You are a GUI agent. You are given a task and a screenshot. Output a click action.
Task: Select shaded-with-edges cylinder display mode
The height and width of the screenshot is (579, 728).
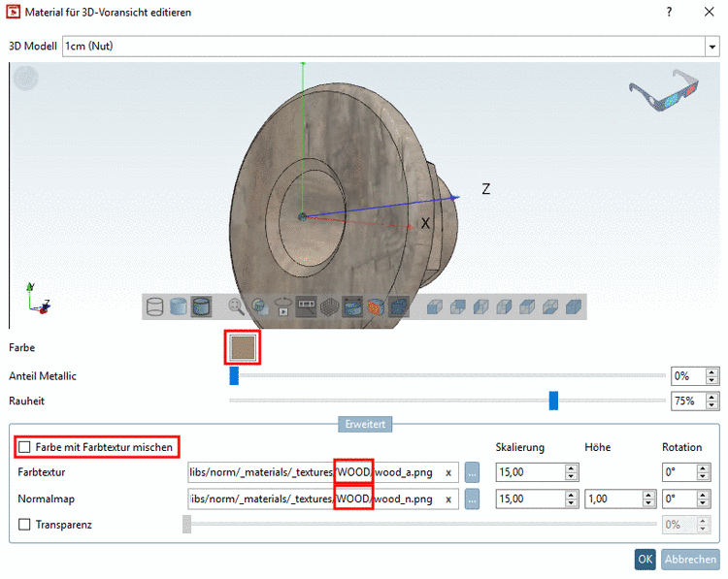coord(201,306)
